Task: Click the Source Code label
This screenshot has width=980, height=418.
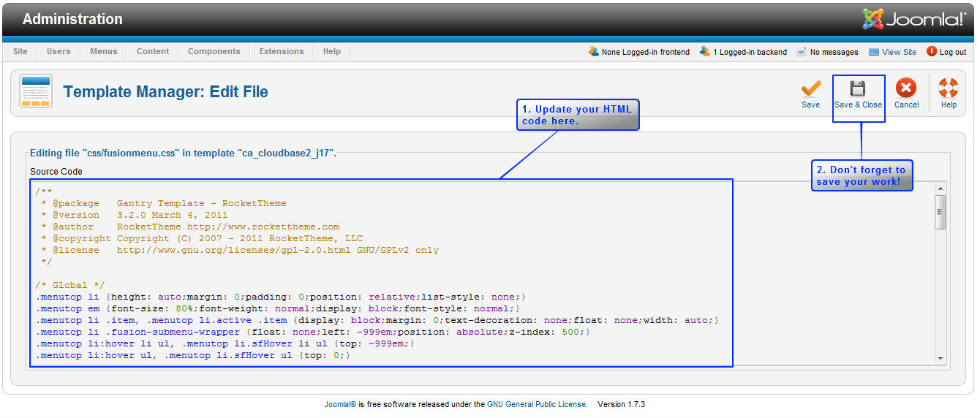Action: [56, 172]
